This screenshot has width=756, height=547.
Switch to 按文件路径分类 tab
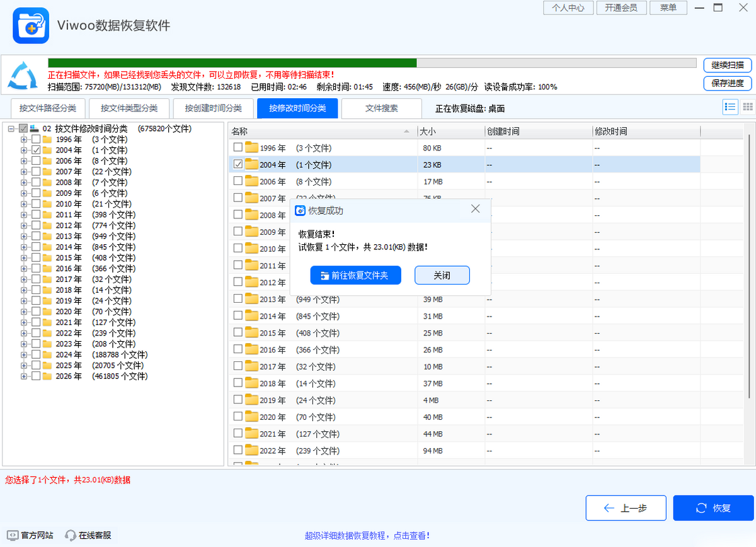48,108
